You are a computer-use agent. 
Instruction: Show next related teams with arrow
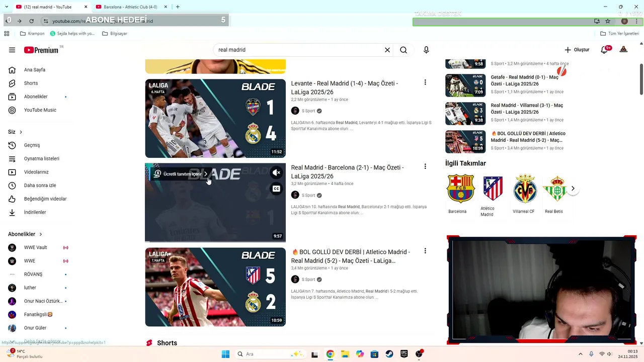[573, 189]
